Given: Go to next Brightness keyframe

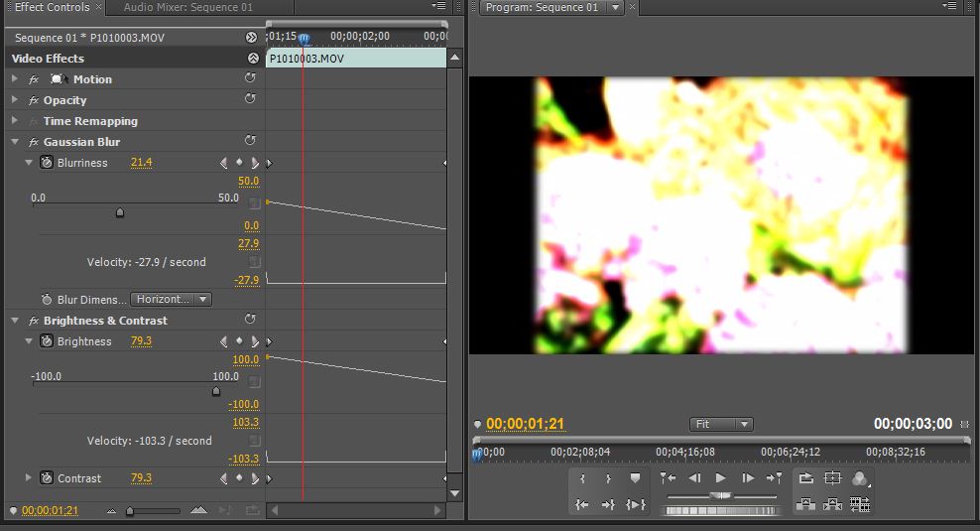Looking at the screenshot, I should (x=255, y=341).
